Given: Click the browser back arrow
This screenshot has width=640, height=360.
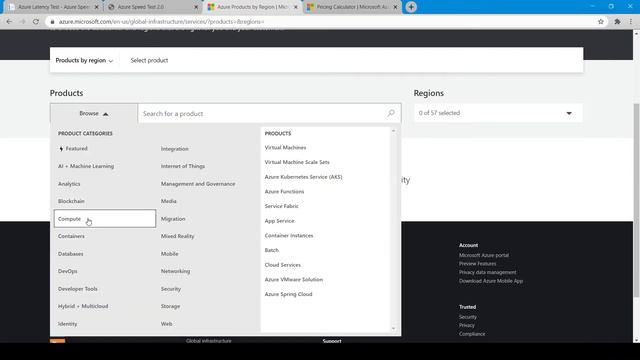Looking at the screenshot, I should [9, 22].
